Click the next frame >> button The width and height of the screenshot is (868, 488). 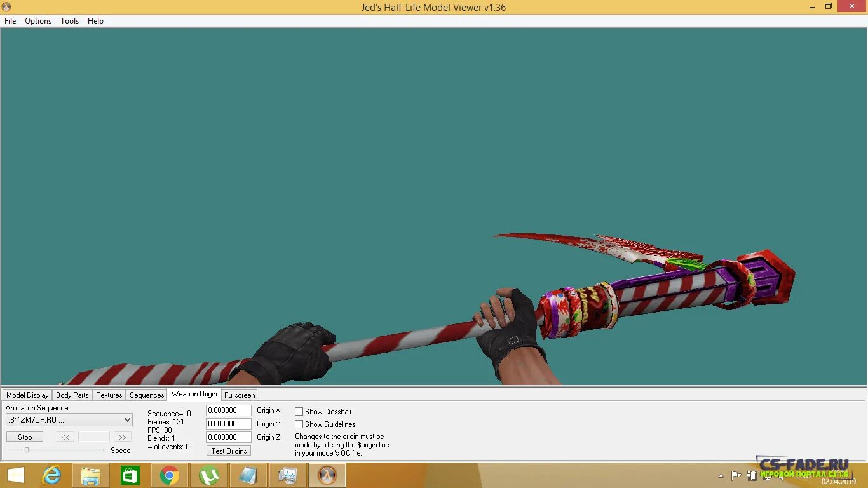click(122, 437)
